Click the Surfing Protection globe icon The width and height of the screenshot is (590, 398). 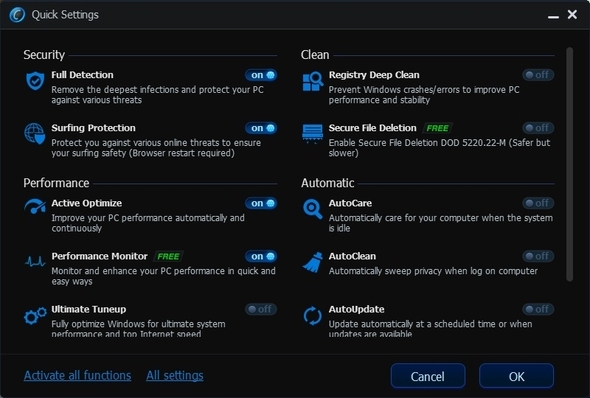[x=35, y=134]
